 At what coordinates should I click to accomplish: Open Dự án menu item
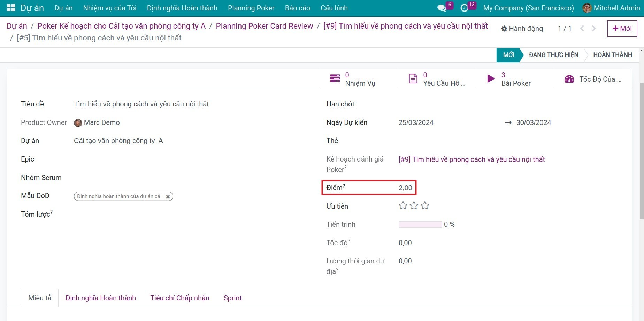63,8
